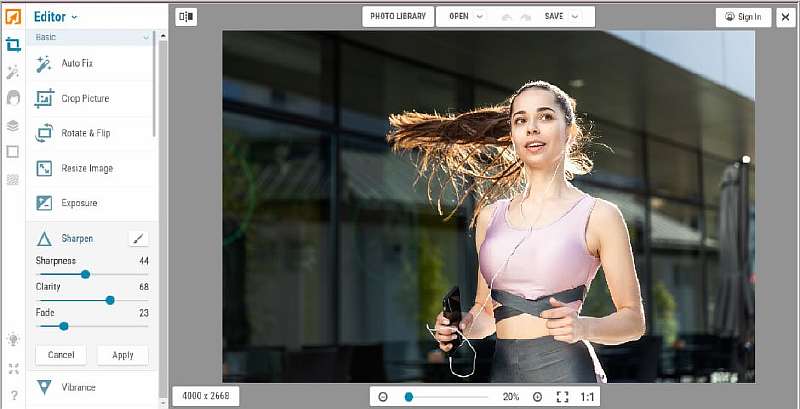The image size is (800, 409).
Task: Toggle 1:1 actual size zoom
Action: tap(588, 397)
